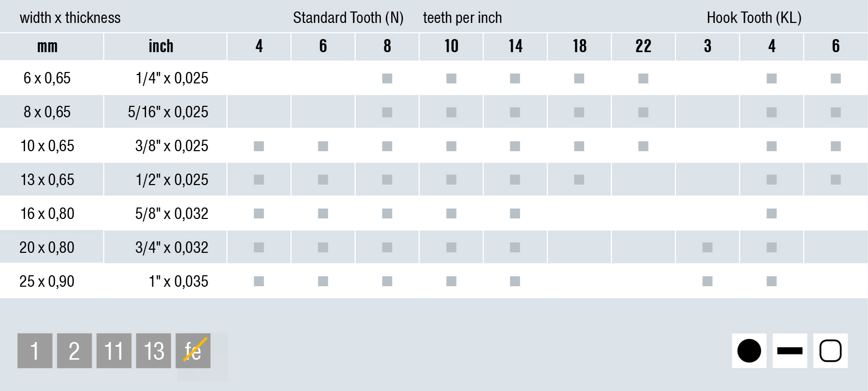
Task: Select the 22 teeth per inch column header
Action: coord(643,46)
